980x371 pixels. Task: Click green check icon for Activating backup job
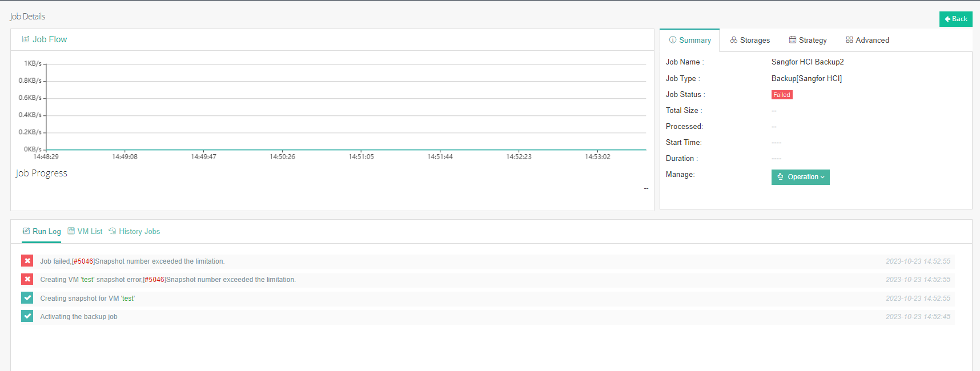(27, 316)
